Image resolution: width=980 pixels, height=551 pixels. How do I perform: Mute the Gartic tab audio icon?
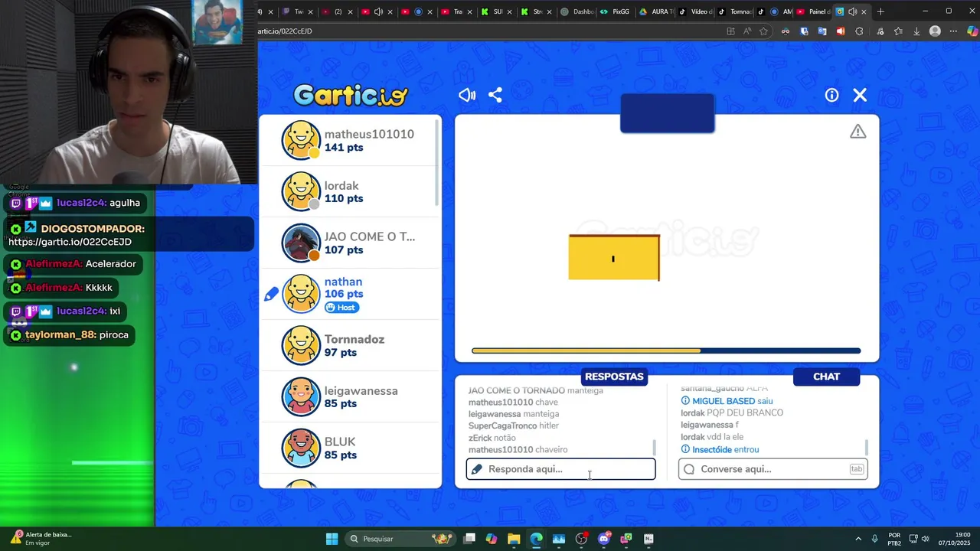click(x=852, y=11)
